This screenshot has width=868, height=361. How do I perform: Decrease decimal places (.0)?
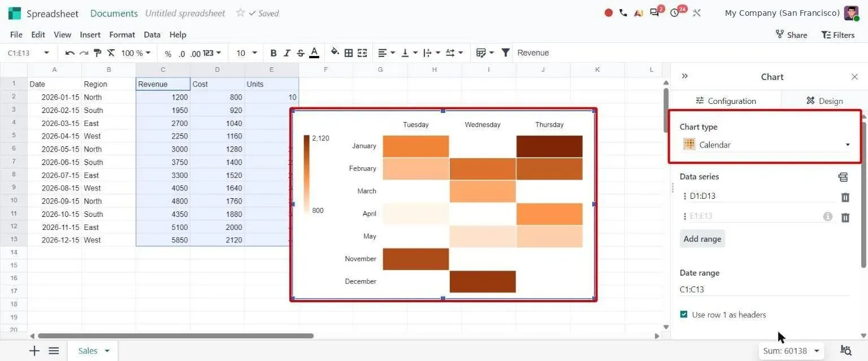point(181,54)
